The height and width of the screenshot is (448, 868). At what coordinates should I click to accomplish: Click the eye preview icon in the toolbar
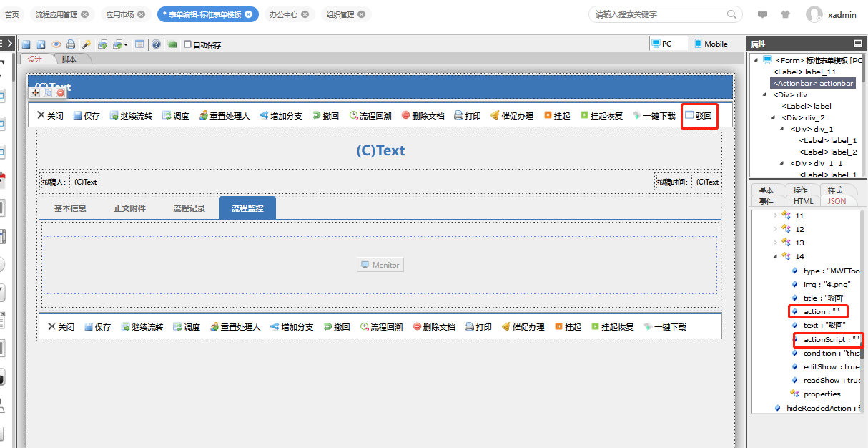[56, 44]
